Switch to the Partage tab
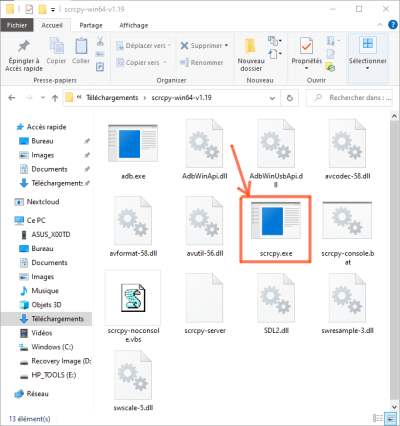Viewport: 400px width, 426px height. pyautogui.click(x=91, y=25)
